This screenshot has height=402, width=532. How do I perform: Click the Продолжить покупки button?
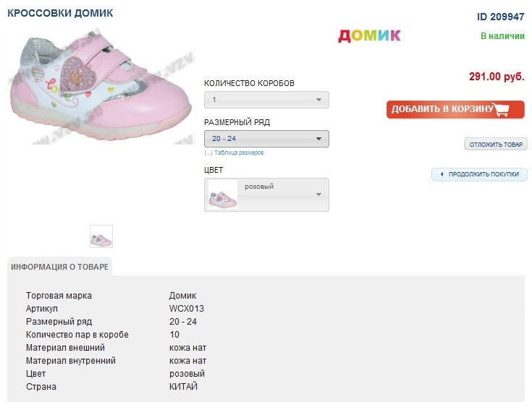tap(484, 174)
